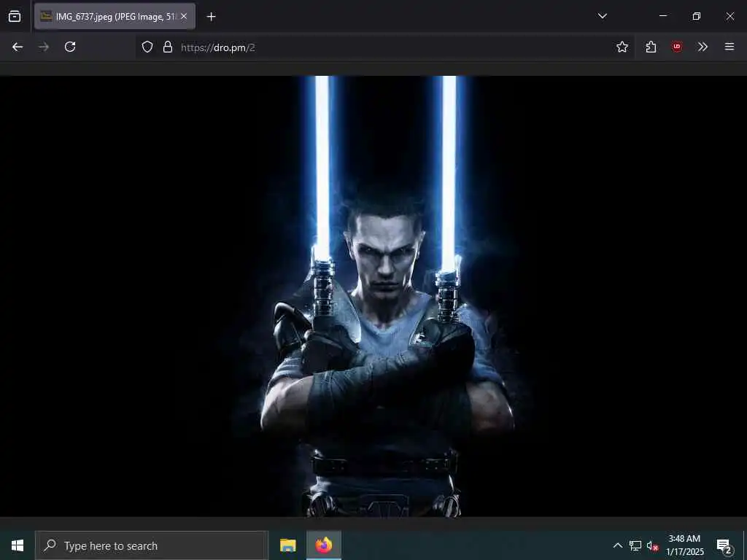Expand the list all tabs chevron
Image resolution: width=747 pixels, height=560 pixels.
(602, 16)
